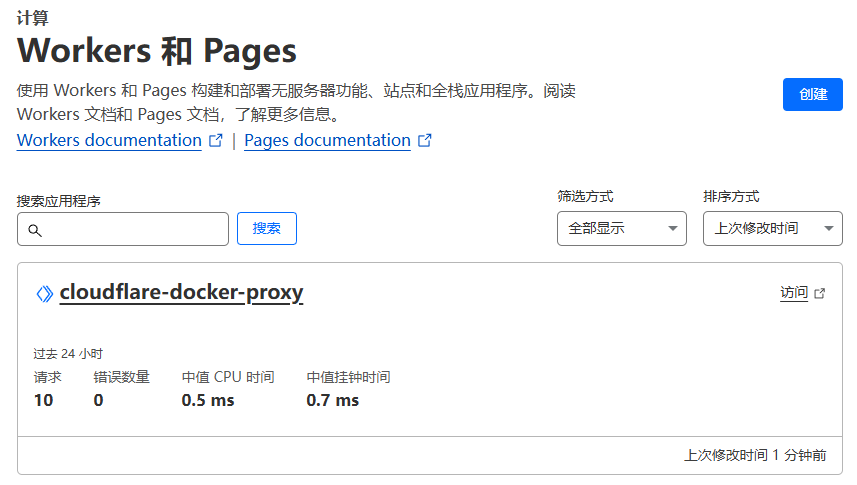Click the 中值 CPU 时间 value
Image resolution: width=857 pixels, height=485 pixels.
click(x=208, y=400)
